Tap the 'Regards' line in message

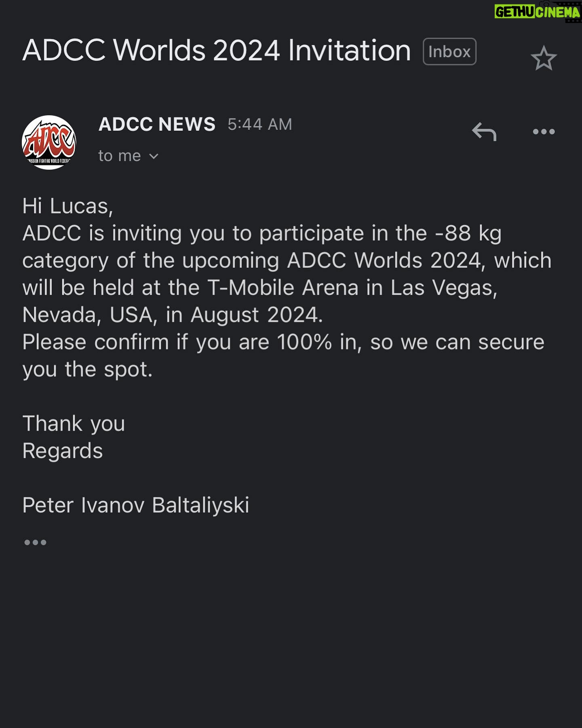(63, 451)
